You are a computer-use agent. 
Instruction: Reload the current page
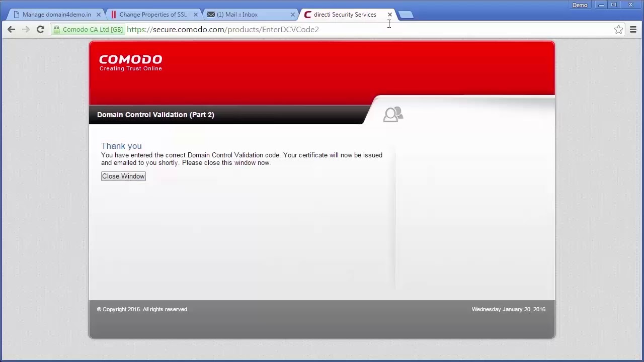pyautogui.click(x=40, y=30)
